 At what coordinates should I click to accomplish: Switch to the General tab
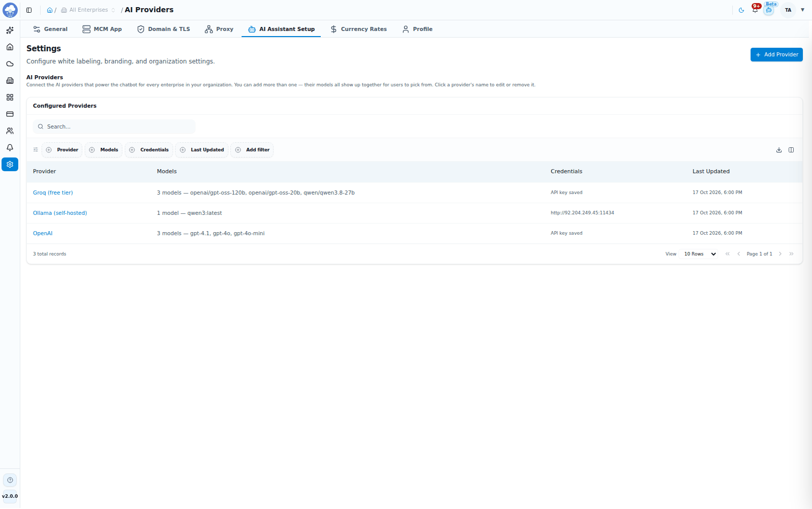click(x=50, y=29)
